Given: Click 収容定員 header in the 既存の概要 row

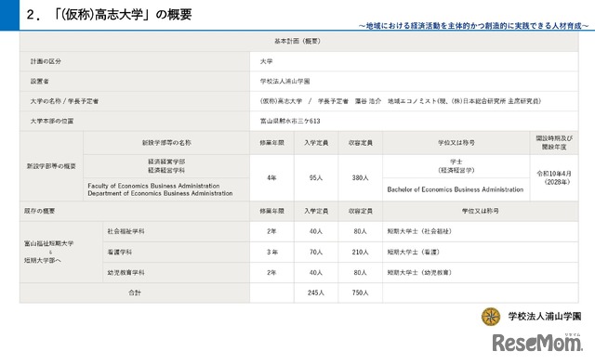Looking at the screenshot, I should tap(361, 211).
